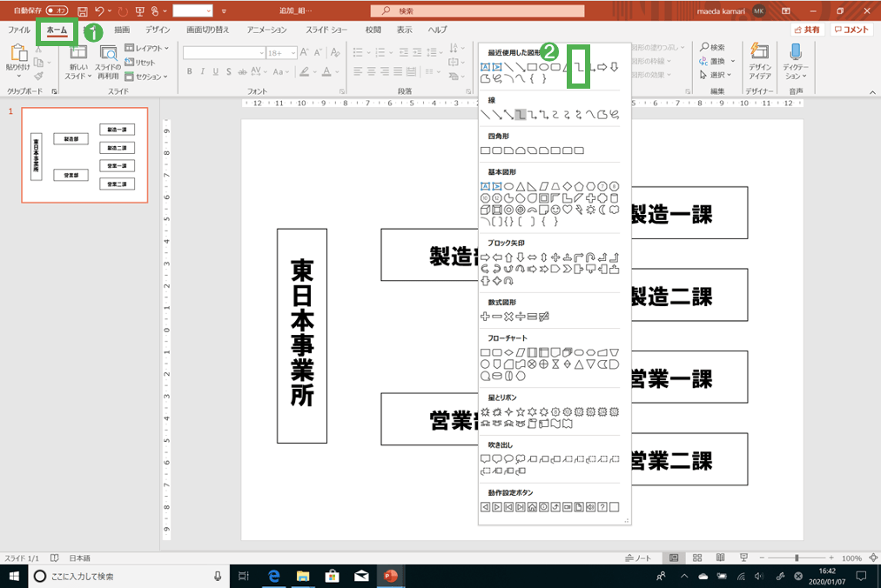Viewport: 881px width, 588px height.
Task: Open PowerPoint on the Windows taskbar
Action: click(x=390, y=576)
